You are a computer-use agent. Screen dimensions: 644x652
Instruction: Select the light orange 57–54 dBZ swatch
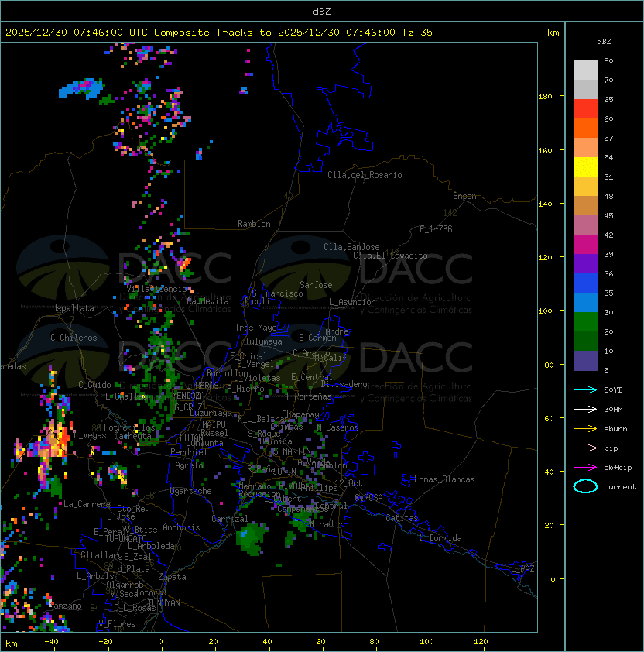(585, 148)
